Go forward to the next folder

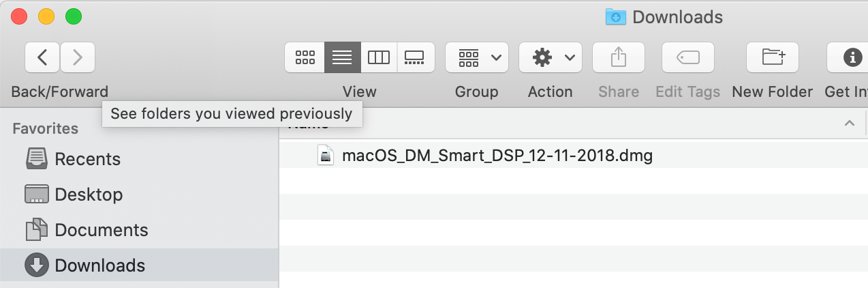coord(78,57)
